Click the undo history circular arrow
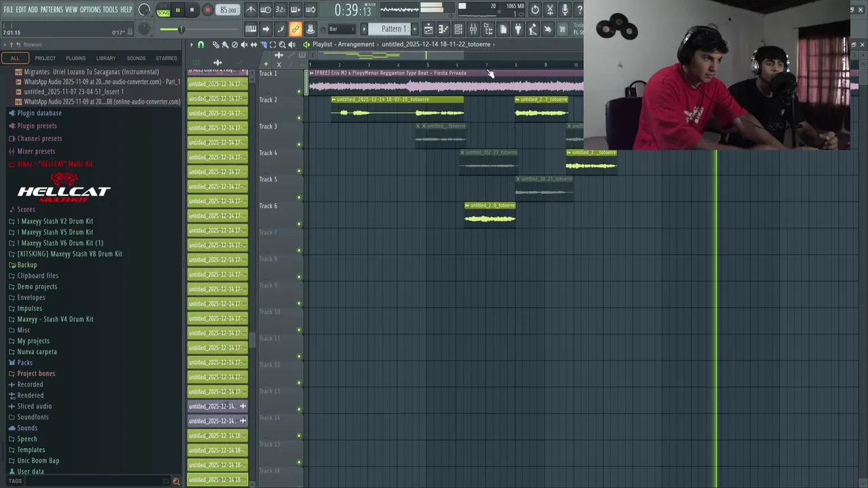 (535, 9)
